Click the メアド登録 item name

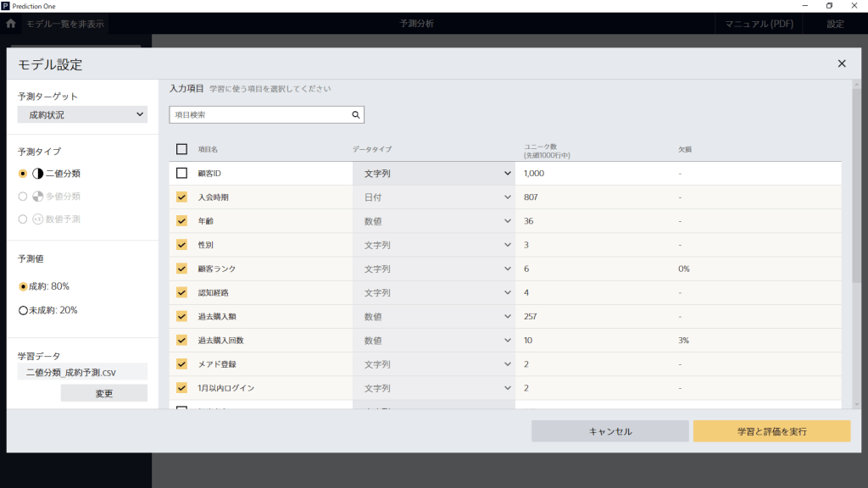coord(217,363)
